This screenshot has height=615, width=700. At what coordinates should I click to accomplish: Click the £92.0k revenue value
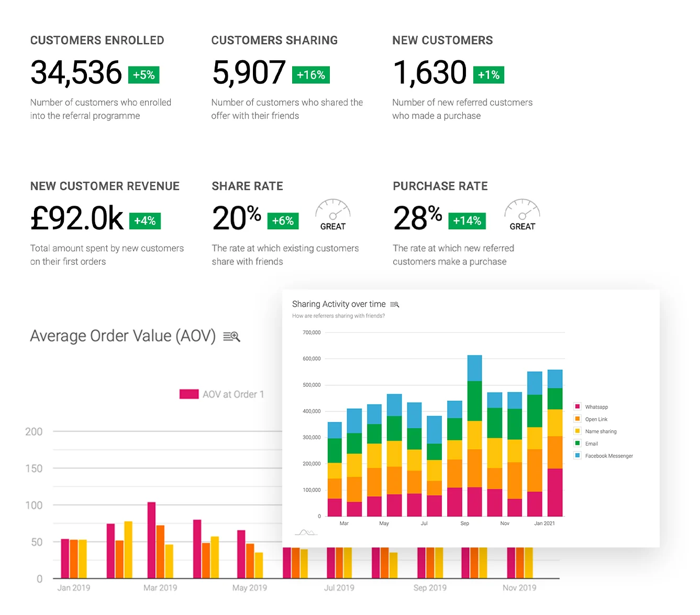pos(77,218)
